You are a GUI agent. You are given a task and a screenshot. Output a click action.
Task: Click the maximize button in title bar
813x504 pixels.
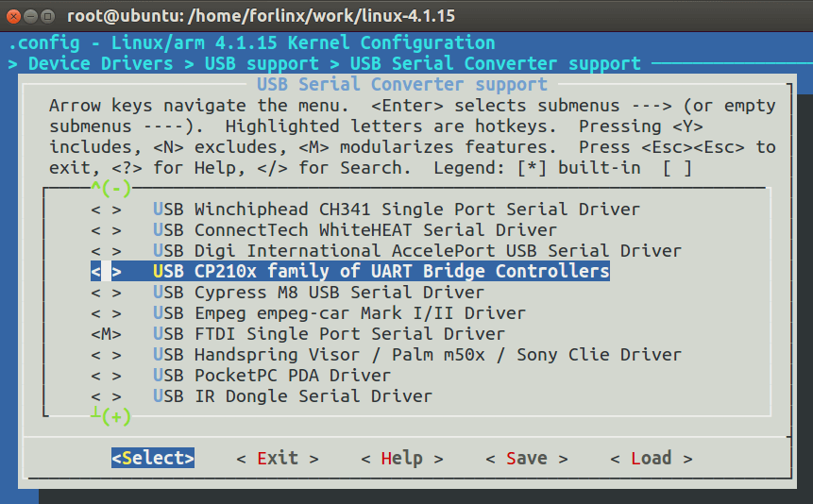(48, 16)
